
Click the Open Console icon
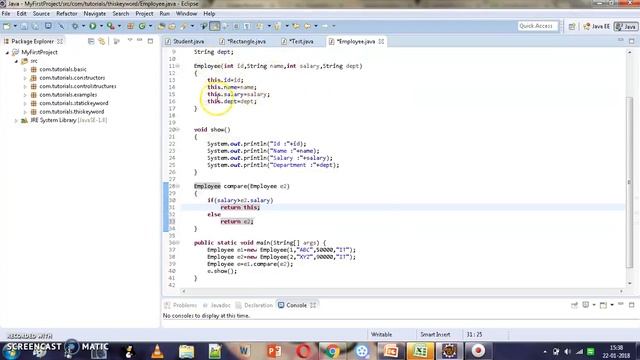tap(604, 305)
